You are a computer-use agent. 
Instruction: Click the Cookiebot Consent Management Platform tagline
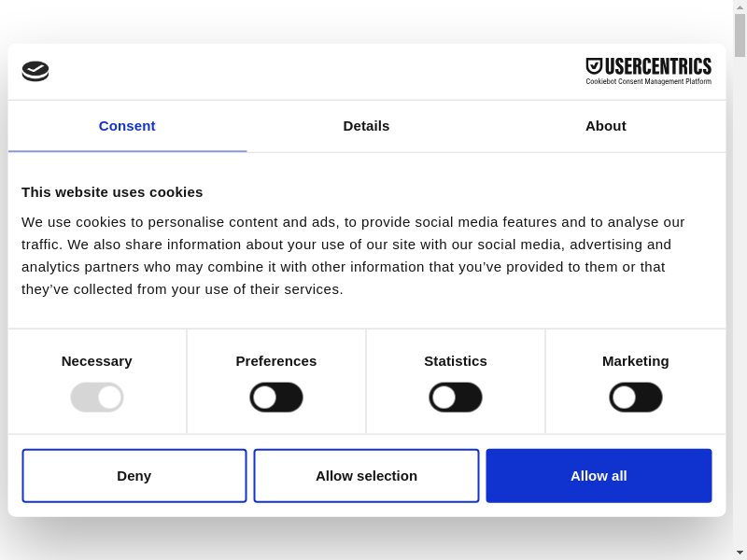648,82
